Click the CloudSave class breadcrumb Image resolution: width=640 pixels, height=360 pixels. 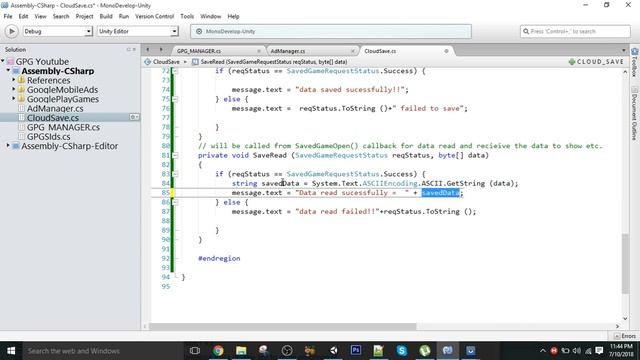pyautogui.click(x=162, y=62)
